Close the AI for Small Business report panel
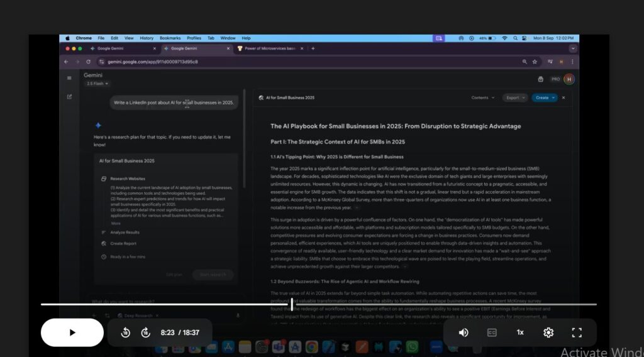 [x=563, y=98]
